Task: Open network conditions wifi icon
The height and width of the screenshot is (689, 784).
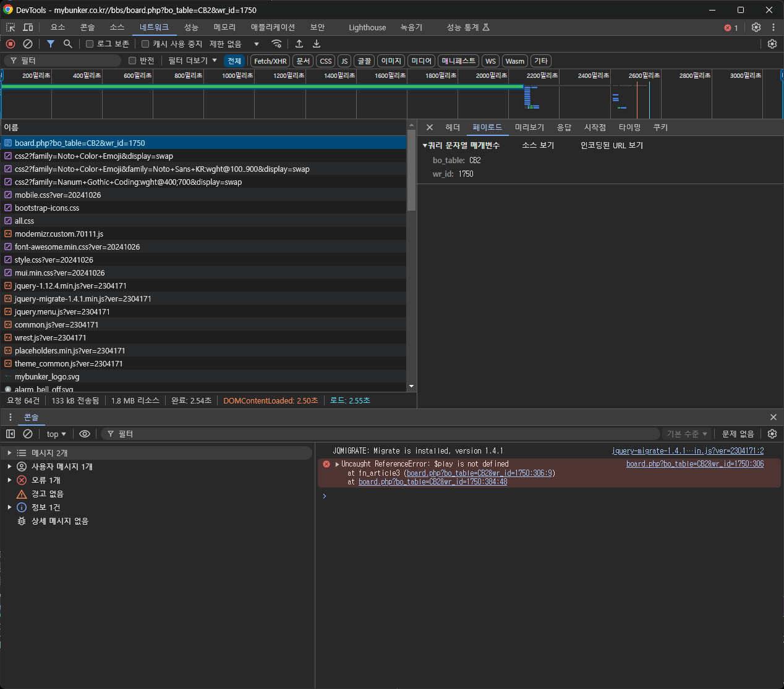Action: pos(276,44)
